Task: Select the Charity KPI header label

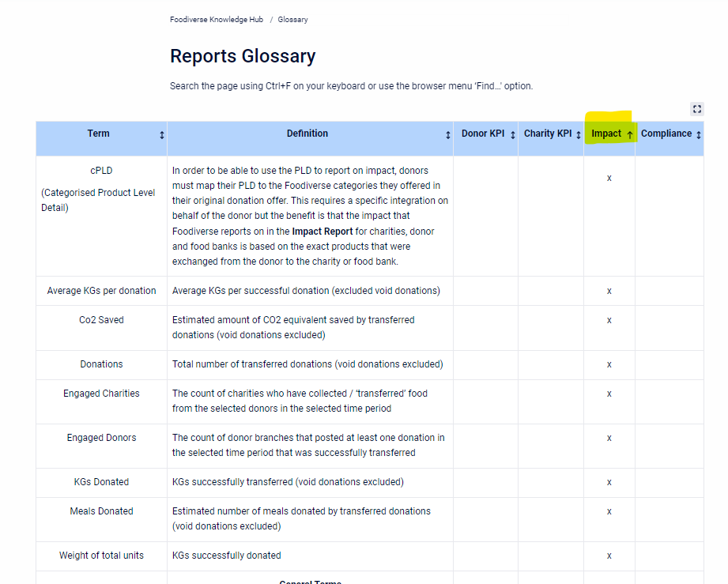Action: coord(548,134)
